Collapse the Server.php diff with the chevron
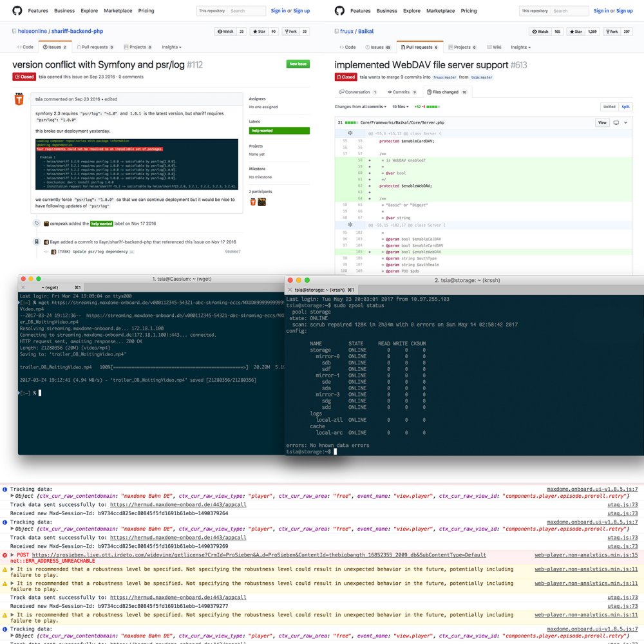Viewport: 644px width, 644px height. tap(625, 122)
